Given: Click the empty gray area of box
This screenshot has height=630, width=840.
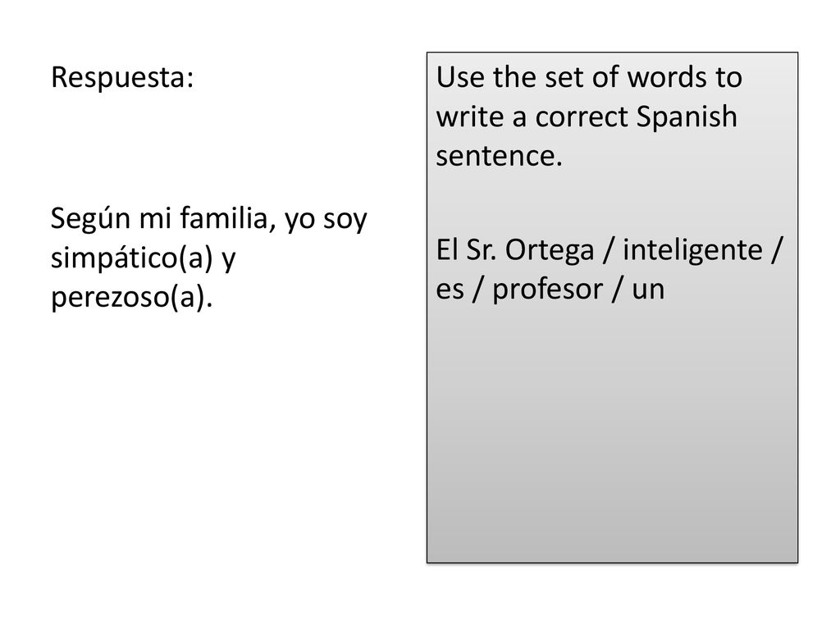Looking at the screenshot, I should pos(612,434).
